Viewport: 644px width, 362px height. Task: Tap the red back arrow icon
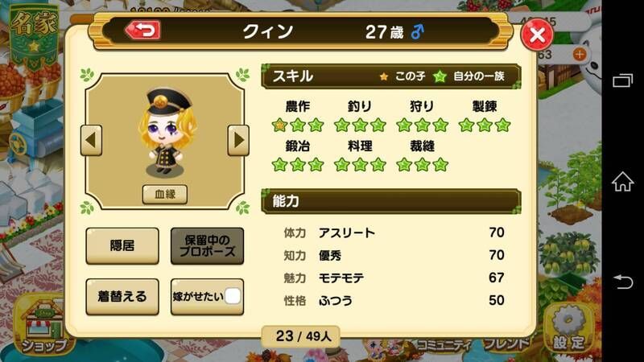point(142,31)
